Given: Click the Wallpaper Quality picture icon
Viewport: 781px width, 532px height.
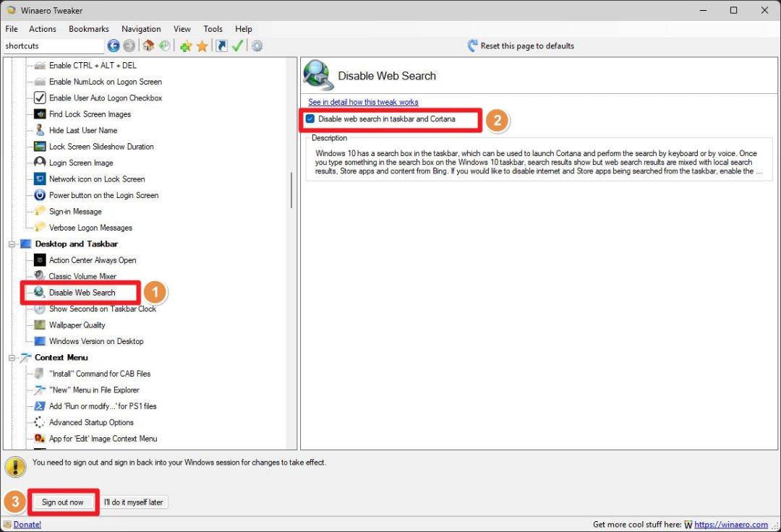Looking at the screenshot, I should [40, 325].
